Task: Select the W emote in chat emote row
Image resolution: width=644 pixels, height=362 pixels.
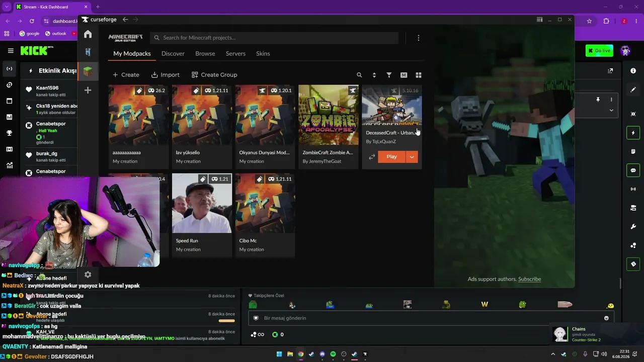Action: [x=485, y=304]
